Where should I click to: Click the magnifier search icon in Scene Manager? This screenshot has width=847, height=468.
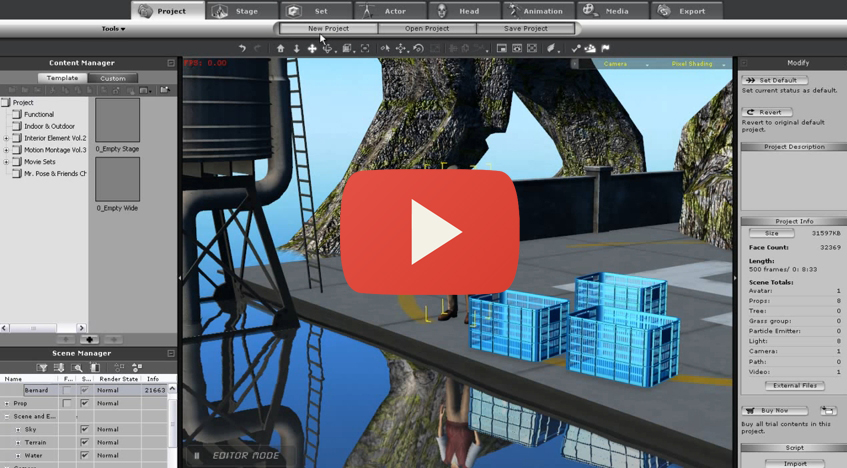coord(78,367)
